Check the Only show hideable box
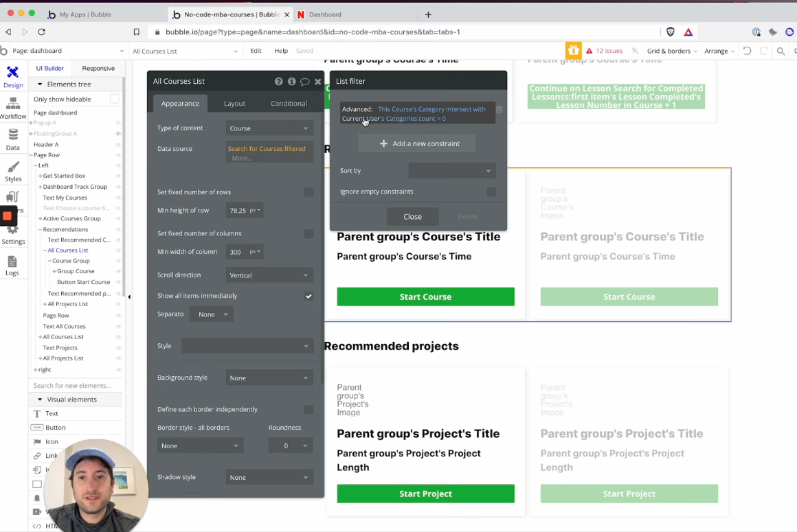The image size is (797, 532). (115, 99)
